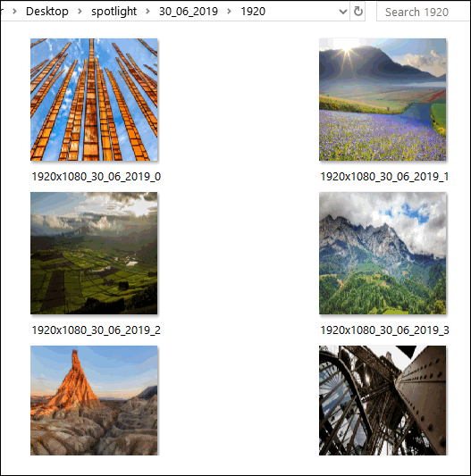Go to the Desktop breadcrumb folder
471x476 pixels.
coord(47,12)
